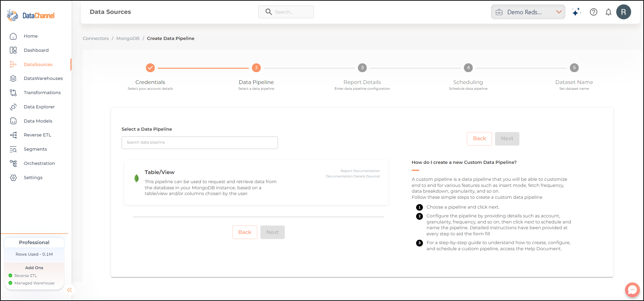Click the Credentials completed step checkmark

150,68
